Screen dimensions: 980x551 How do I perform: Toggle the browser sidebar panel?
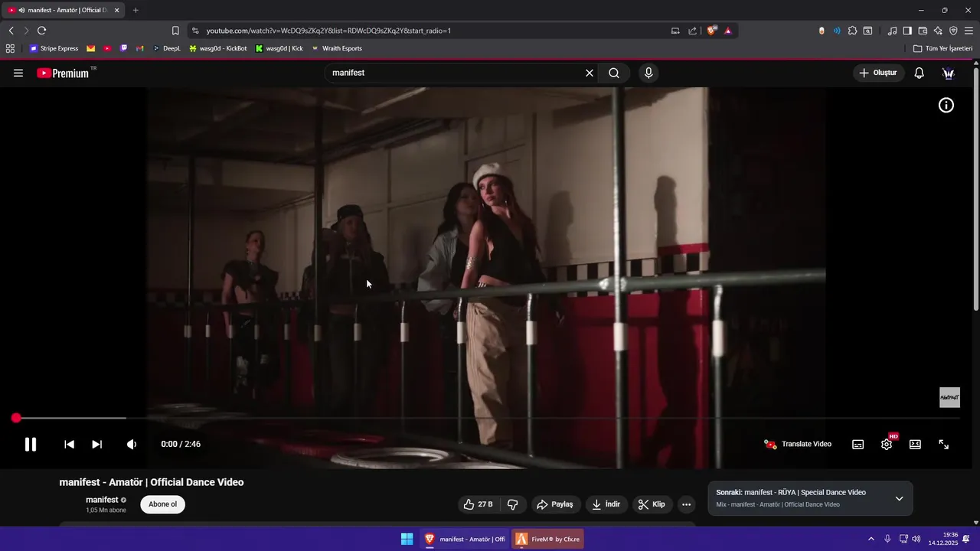[x=907, y=31]
